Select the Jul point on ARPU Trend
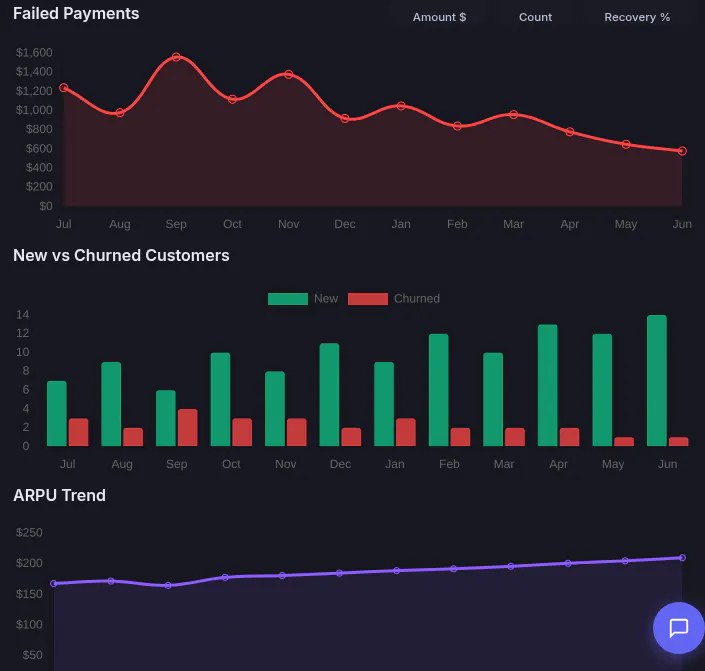Screen dimensions: 705x671 [x=54, y=583]
